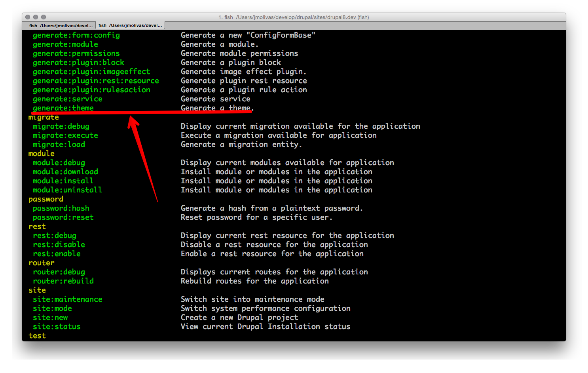Click the "generate:plugin:imageeffect" command text
This screenshot has height=373, width=588.
[x=91, y=72]
